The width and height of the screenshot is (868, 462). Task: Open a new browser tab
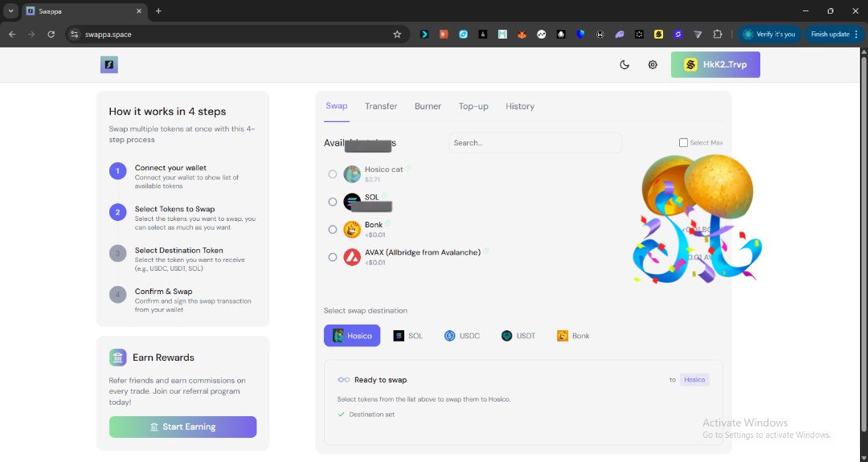point(158,11)
